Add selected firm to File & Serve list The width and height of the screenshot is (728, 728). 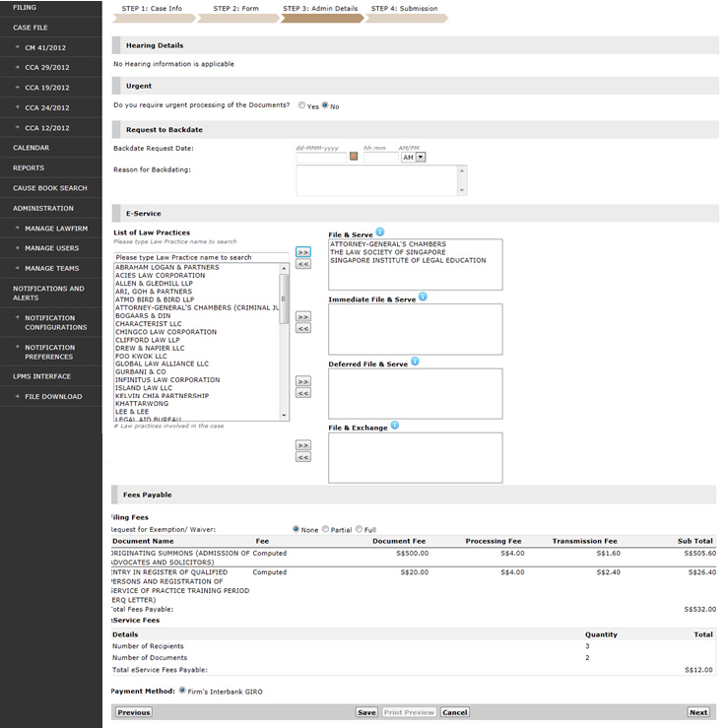(x=303, y=252)
